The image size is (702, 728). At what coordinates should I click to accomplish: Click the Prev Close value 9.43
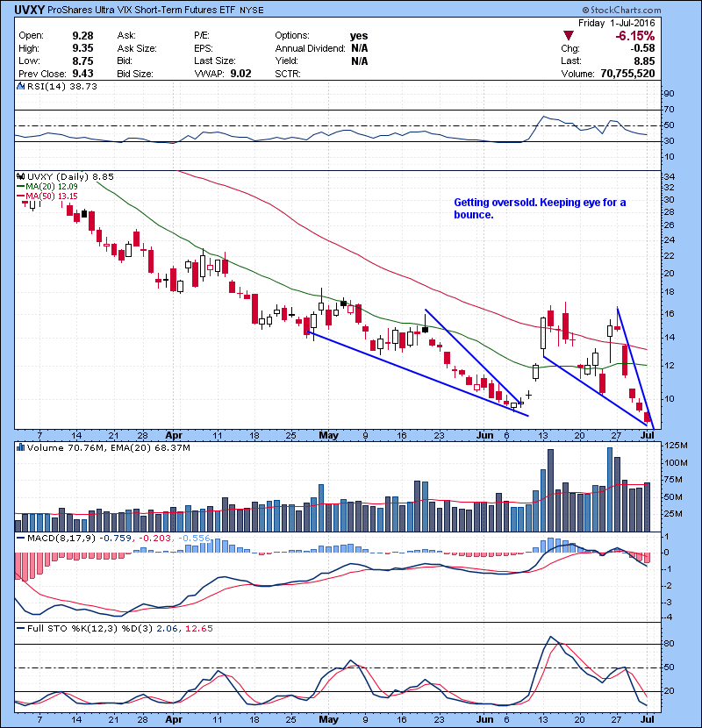click(82, 74)
